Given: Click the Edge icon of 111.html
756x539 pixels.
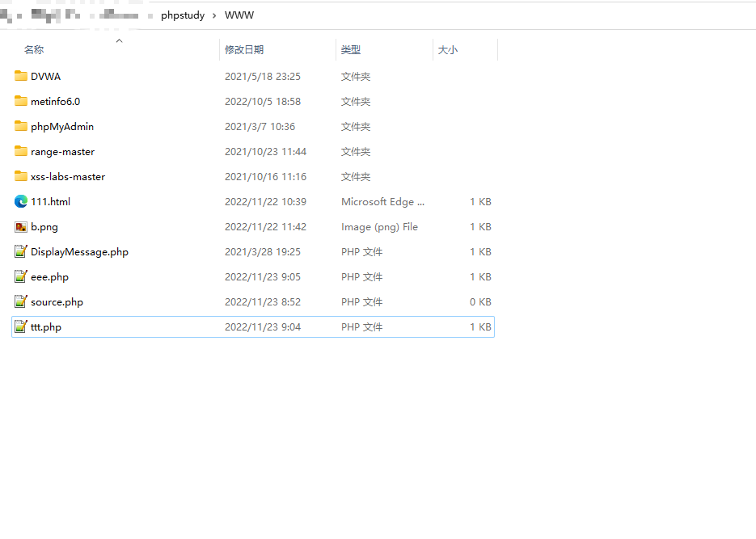Looking at the screenshot, I should pos(21,201).
